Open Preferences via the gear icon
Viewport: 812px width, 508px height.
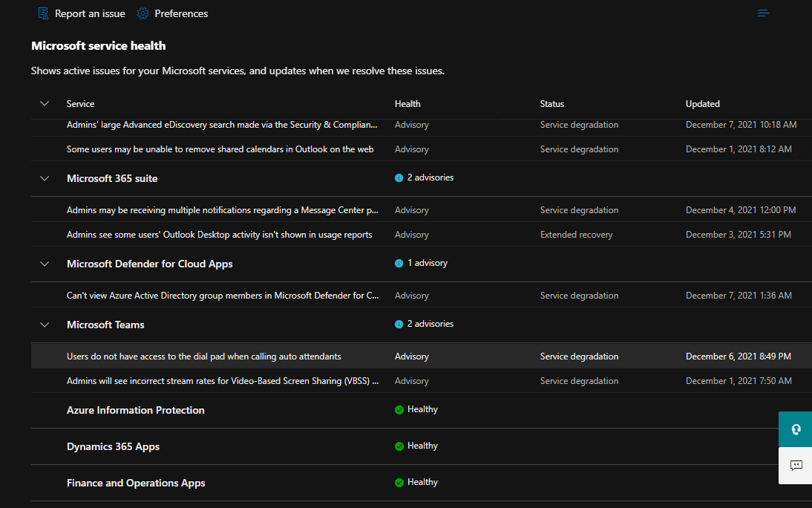[x=143, y=13]
